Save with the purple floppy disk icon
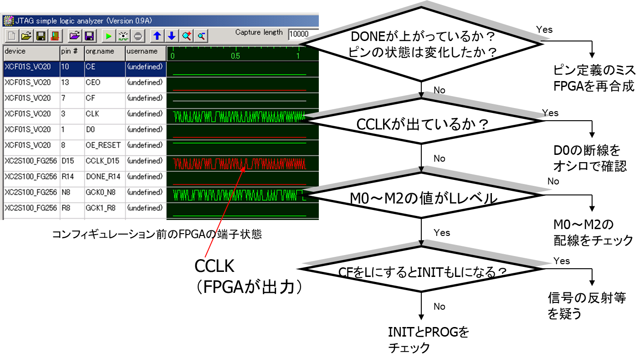This screenshot has width=644, height=363. coord(90,36)
